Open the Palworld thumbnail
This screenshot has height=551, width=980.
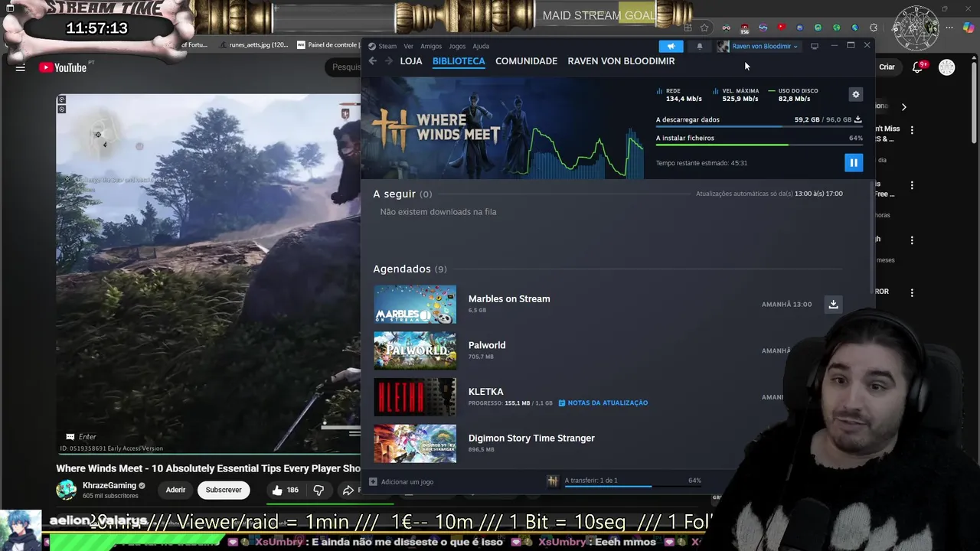tap(415, 350)
